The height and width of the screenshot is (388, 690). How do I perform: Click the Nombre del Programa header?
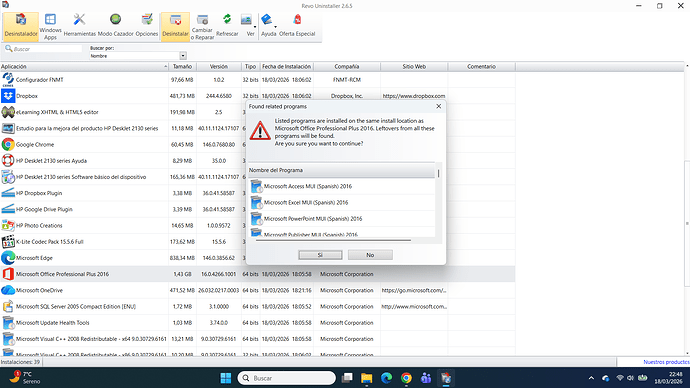[x=342, y=170]
